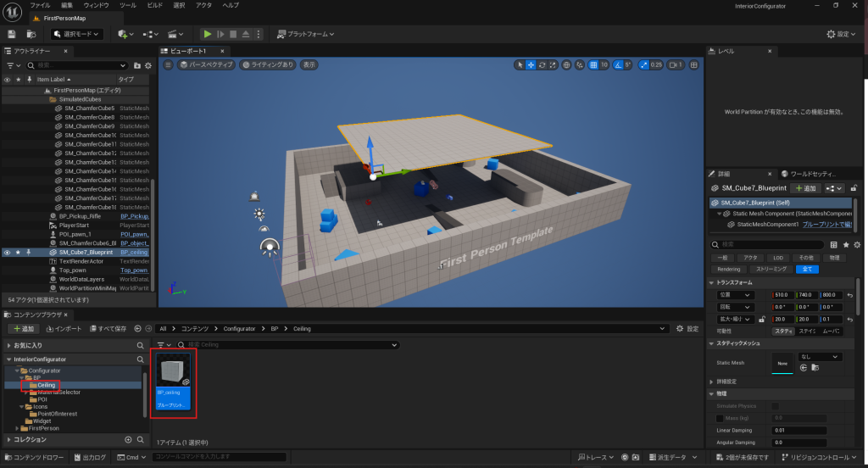Open the Static Mesh なし dropdown
Image resolution: width=868 pixels, height=468 pixels.
[x=818, y=357]
